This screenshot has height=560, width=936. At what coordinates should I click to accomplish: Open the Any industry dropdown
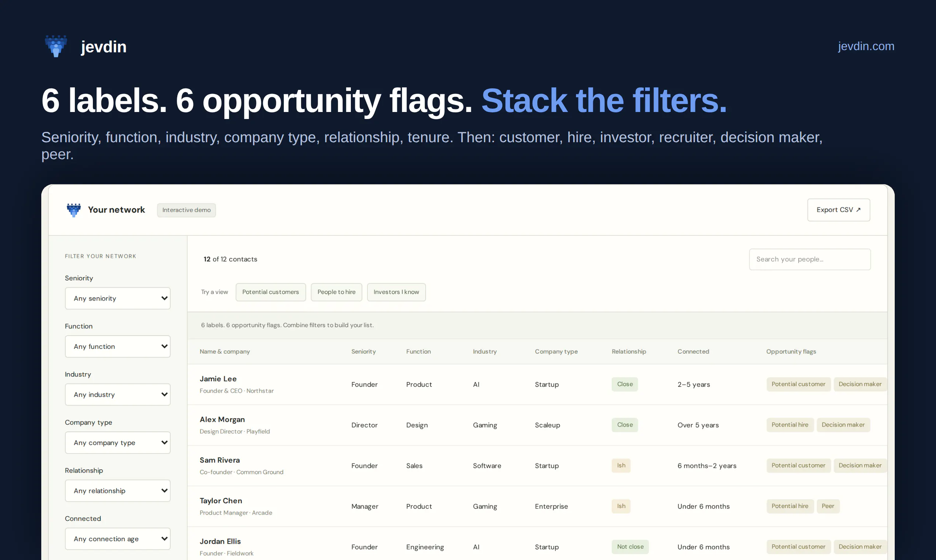pyautogui.click(x=118, y=395)
